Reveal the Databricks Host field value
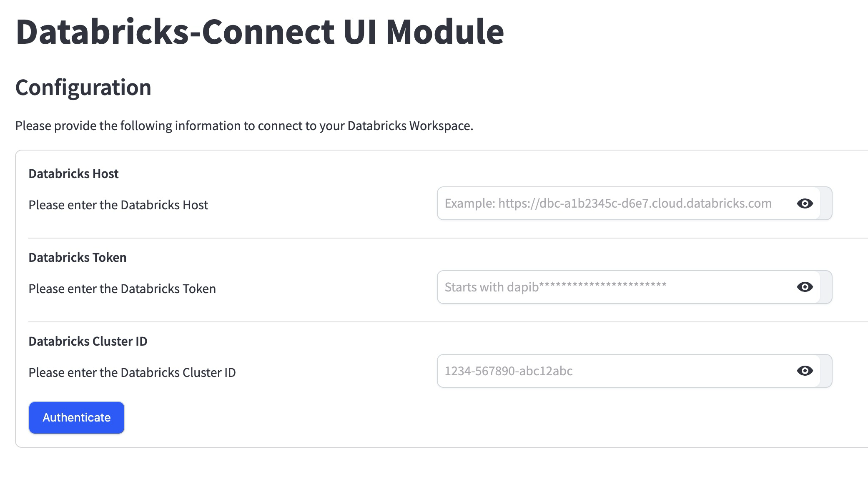Image resolution: width=868 pixels, height=477 pixels. tap(805, 203)
